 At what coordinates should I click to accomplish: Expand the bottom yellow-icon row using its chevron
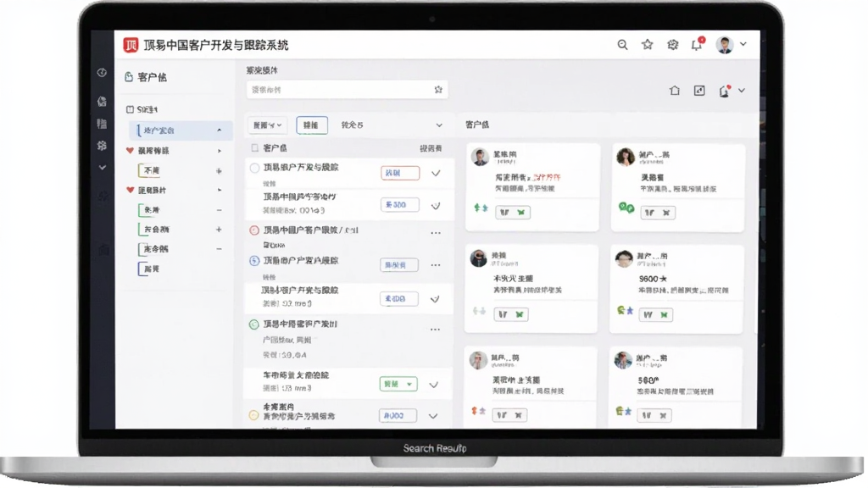pos(433,416)
